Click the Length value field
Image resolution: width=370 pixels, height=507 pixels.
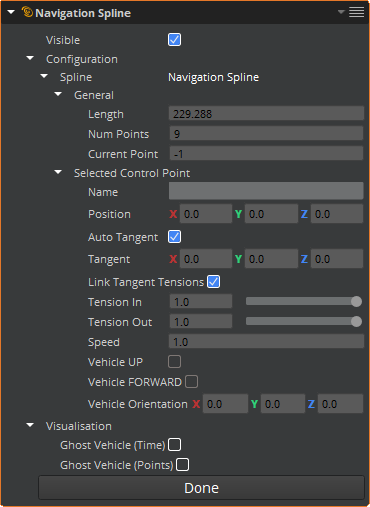click(266, 114)
